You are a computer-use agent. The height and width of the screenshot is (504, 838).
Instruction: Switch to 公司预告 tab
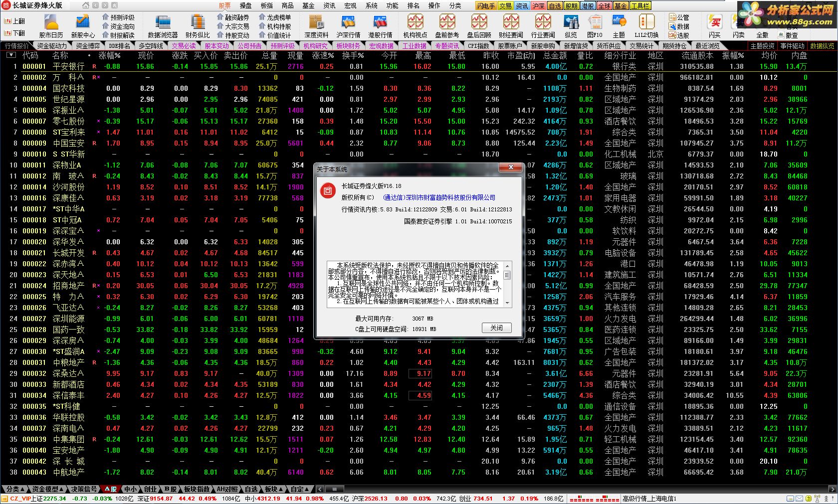point(249,46)
